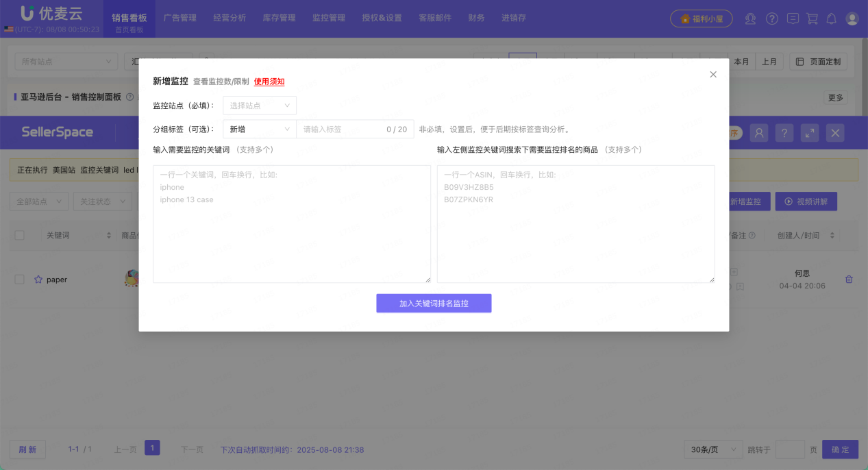Open the notifications bell icon

click(x=831, y=18)
